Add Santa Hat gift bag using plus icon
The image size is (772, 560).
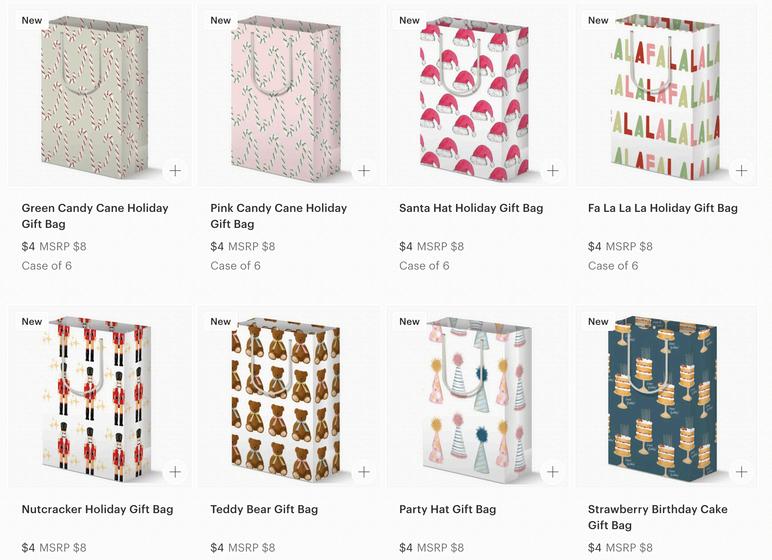[x=553, y=171]
